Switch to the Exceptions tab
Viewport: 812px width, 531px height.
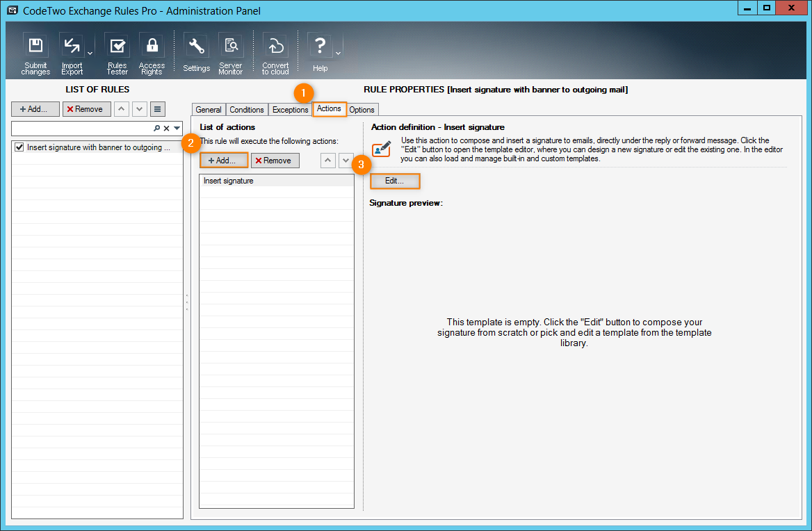291,110
